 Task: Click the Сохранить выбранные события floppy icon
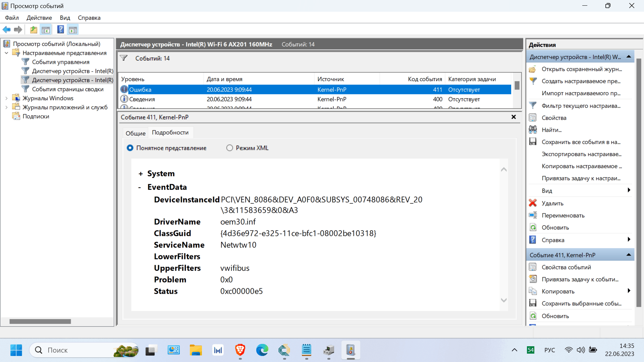533,303
